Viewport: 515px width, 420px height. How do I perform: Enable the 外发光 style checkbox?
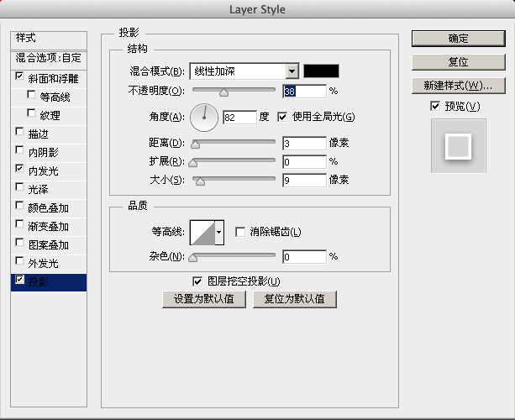19,260
